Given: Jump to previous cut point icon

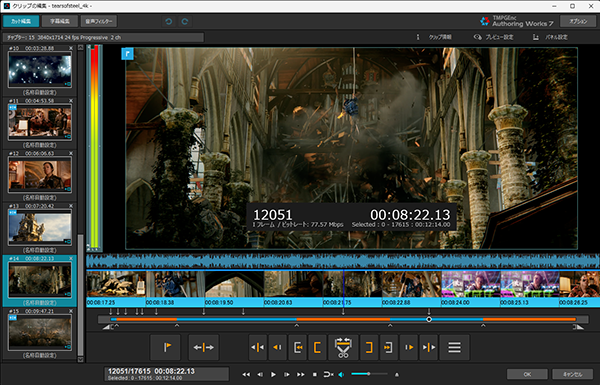Looking at the screenshot, I should click(x=258, y=347).
